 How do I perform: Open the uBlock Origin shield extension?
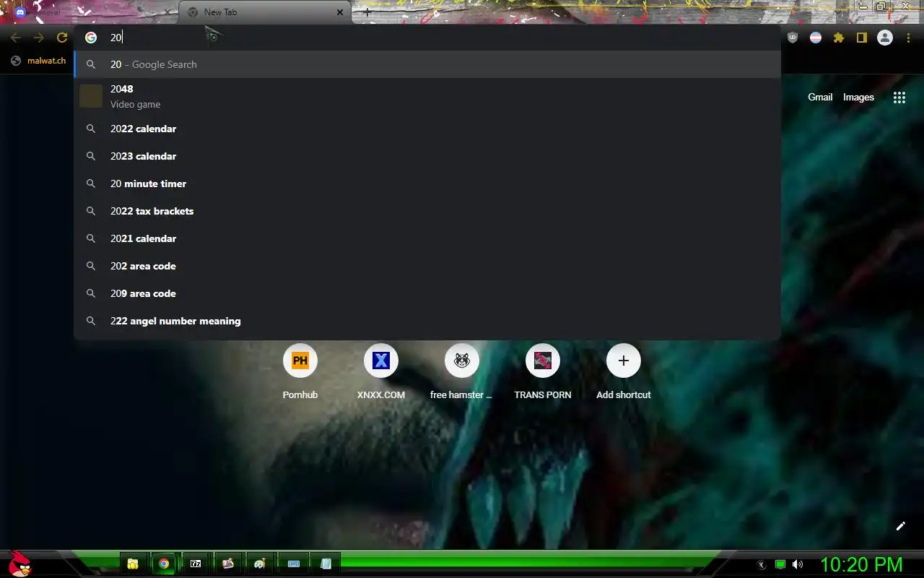coord(793,38)
